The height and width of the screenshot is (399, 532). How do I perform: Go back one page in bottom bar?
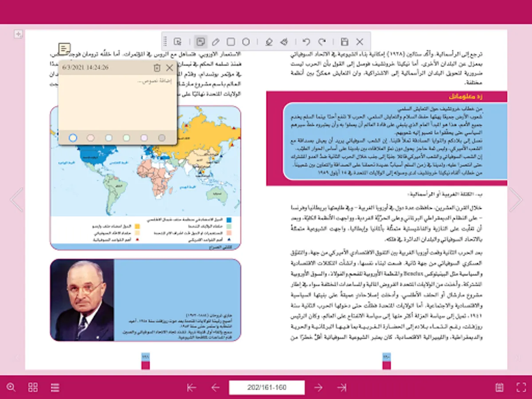[215, 387]
